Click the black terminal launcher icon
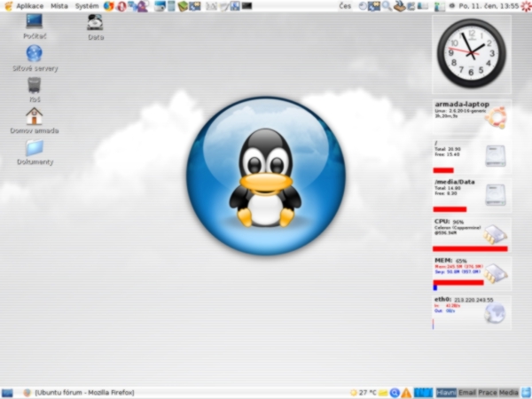 [x=246, y=6]
